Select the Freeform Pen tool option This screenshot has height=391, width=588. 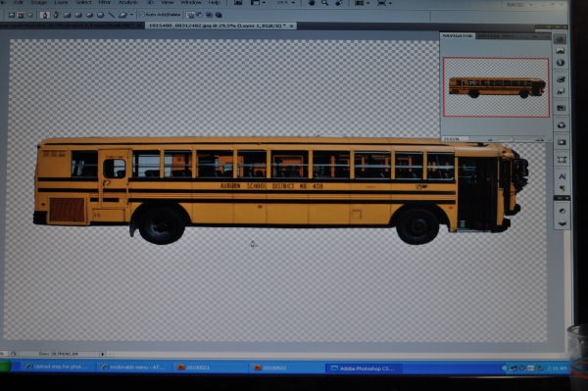(56, 15)
